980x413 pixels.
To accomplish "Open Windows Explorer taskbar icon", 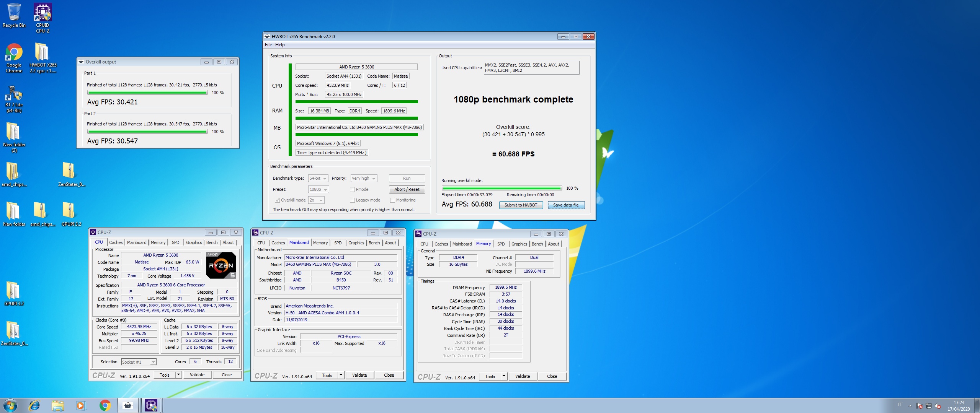I will point(57,405).
